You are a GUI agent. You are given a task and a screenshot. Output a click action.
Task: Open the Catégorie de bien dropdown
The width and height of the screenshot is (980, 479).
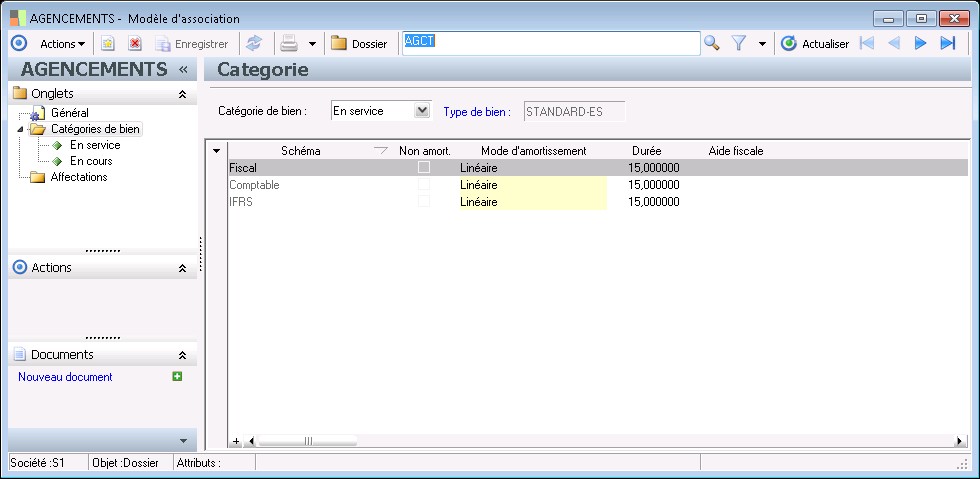[x=422, y=111]
